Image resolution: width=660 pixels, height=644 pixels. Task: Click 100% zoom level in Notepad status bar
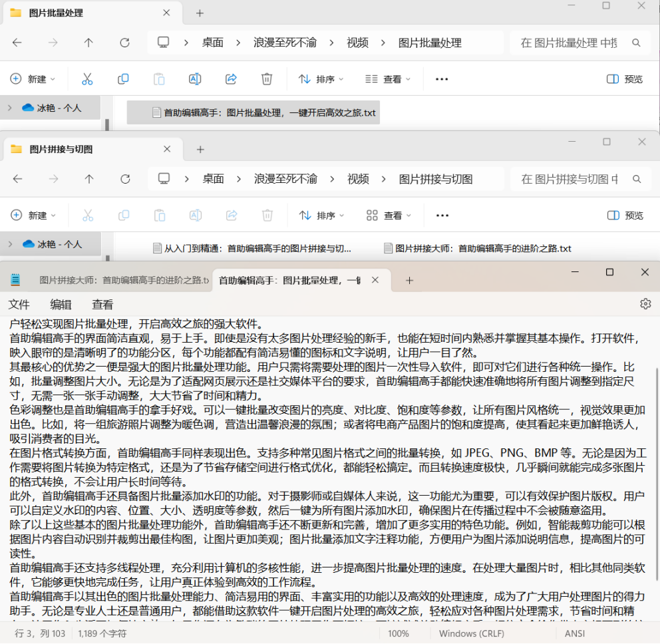(398, 633)
